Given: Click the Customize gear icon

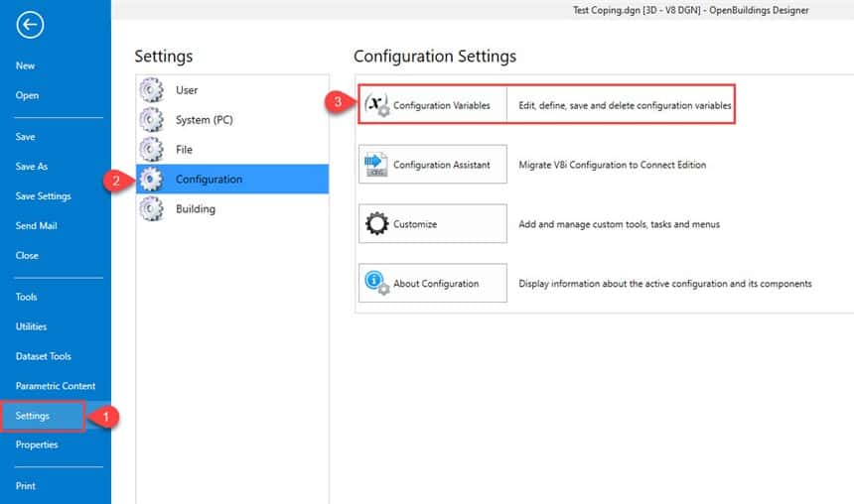Looking at the screenshot, I should pyautogui.click(x=376, y=223).
